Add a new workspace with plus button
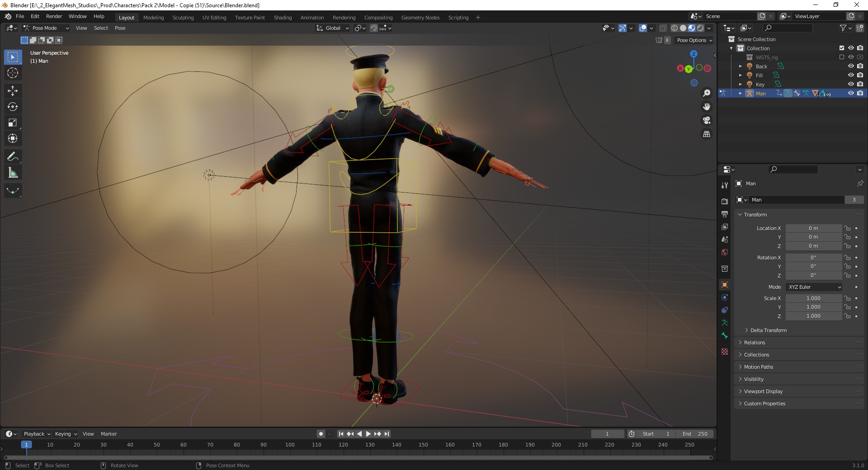Image resolution: width=868 pixels, height=470 pixels. (478, 18)
